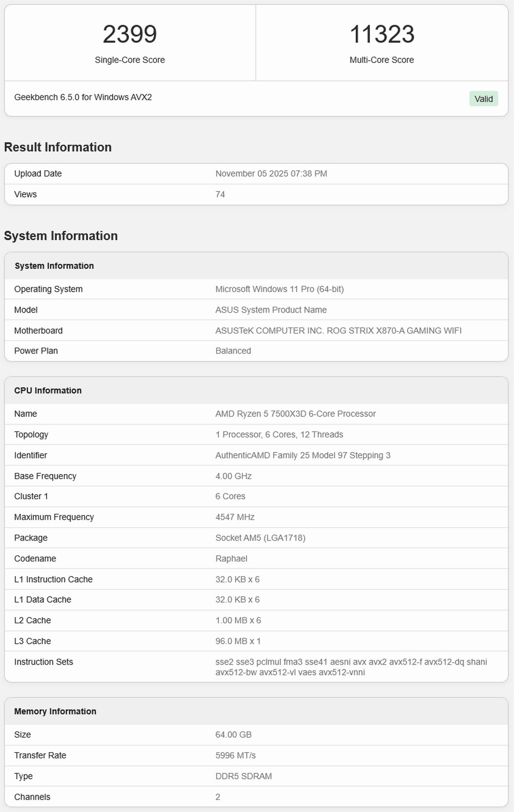Click the Memory Information section header
The height and width of the screenshot is (812, 514).
pos(55,711)
